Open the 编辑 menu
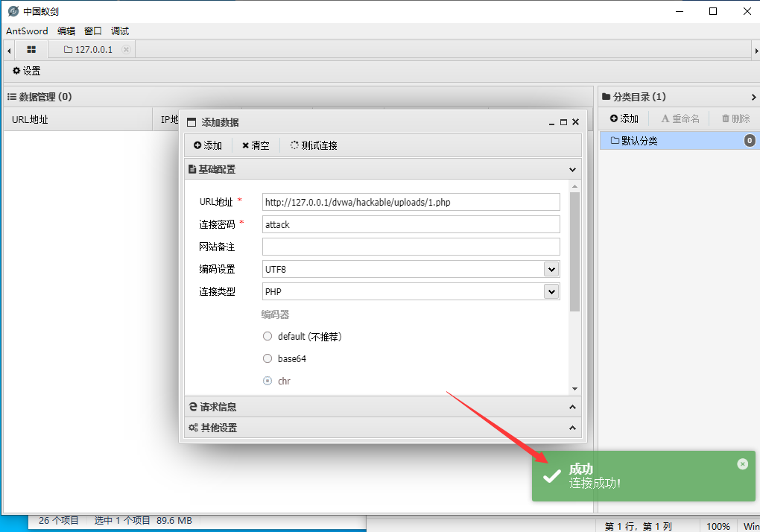Screen dimensions: 760x532 pyautogui.click(x=66, y=31)
